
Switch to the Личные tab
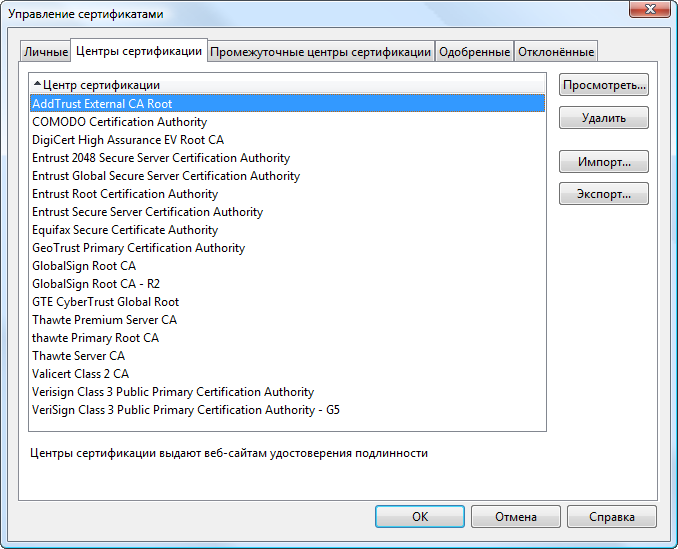pos(45,52)
